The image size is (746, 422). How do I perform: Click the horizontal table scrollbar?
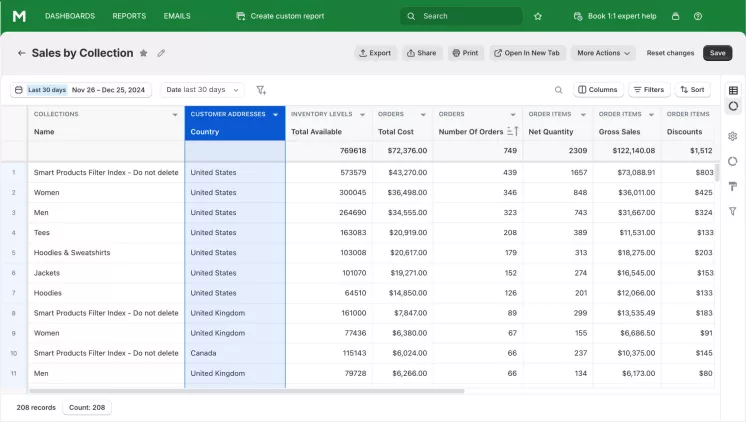(x=246, y=391)
